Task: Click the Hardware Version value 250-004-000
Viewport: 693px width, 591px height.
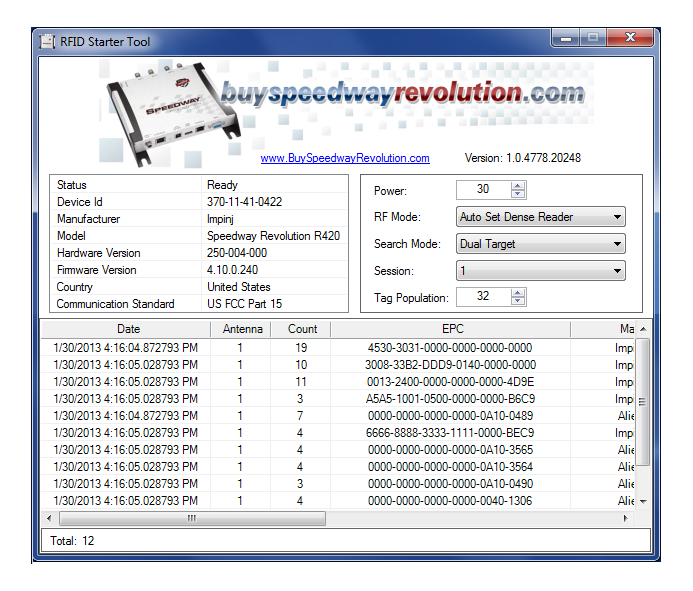Action: (237, 253)
